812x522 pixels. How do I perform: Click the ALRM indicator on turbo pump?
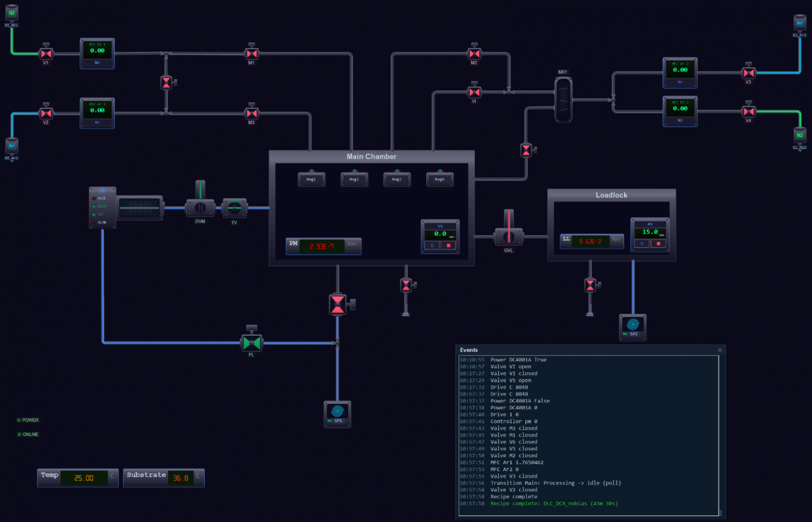pyautogui.click(x=99, y=223)
